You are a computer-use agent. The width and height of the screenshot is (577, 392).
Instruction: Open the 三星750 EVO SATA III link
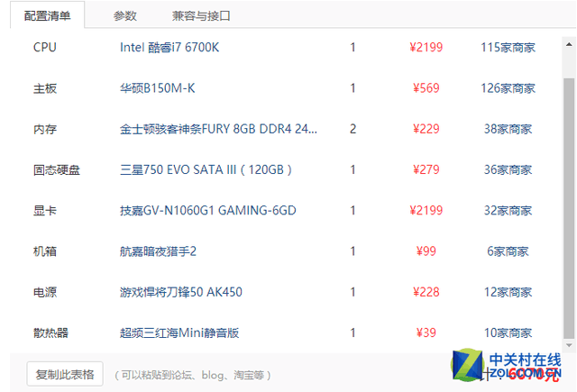pos(206,170)
